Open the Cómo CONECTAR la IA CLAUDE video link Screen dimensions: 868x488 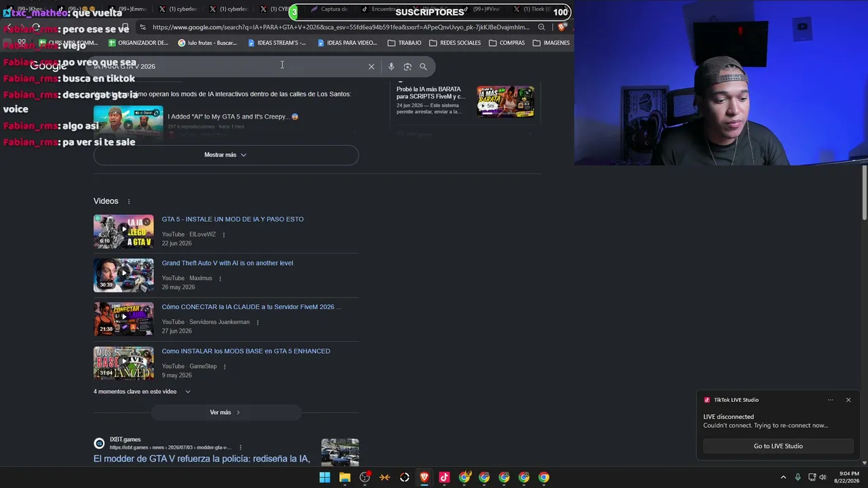coord(251,307)
